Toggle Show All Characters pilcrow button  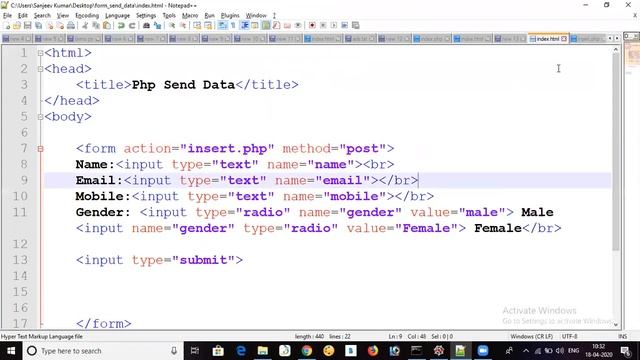coord(233,25)
